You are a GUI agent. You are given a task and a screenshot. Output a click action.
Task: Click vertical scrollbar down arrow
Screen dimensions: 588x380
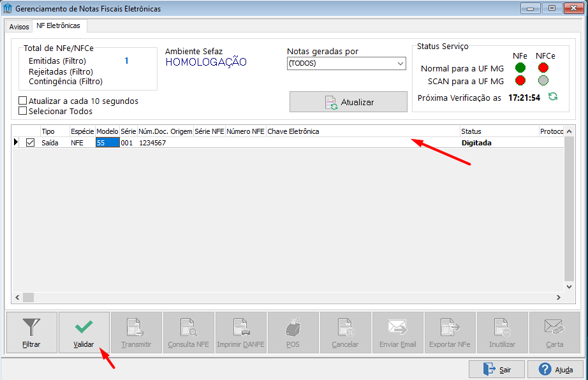[x=570, y=287]
